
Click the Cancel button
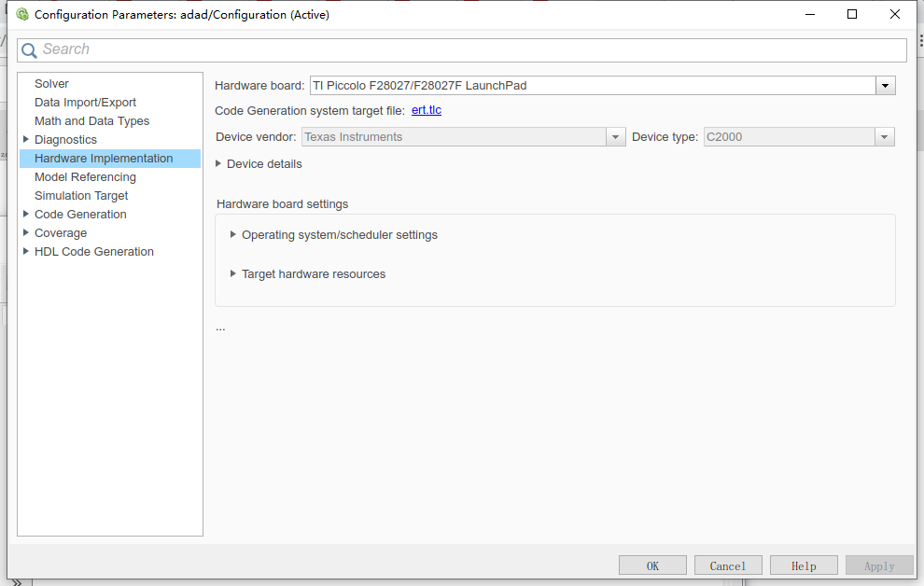728,565
